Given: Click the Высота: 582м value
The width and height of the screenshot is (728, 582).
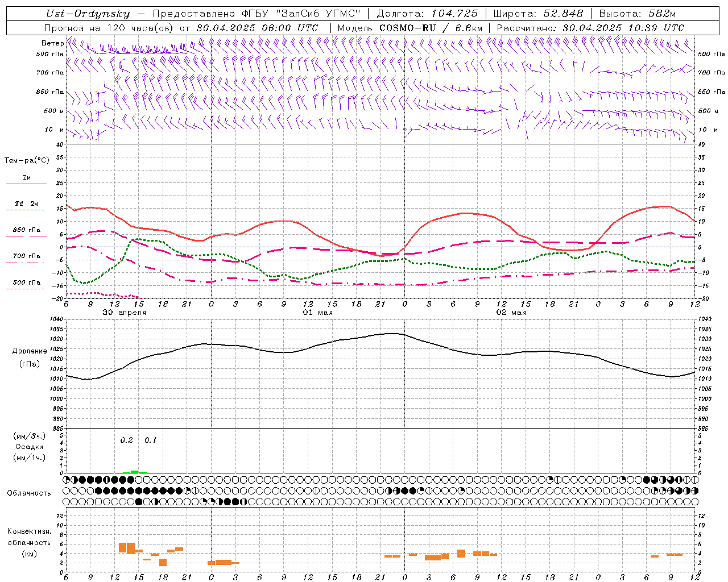Looking at the screenshot, I should (637, 14).
